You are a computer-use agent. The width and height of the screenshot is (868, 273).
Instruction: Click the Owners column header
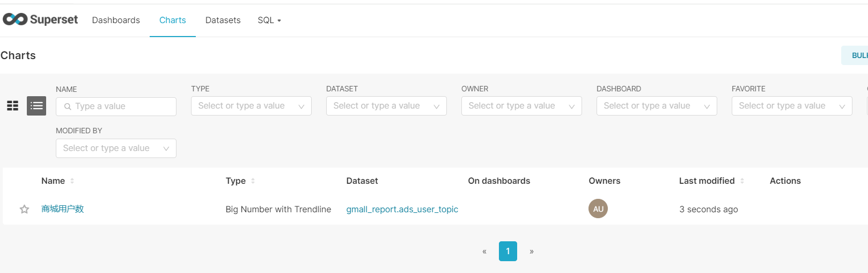[605, 181]
